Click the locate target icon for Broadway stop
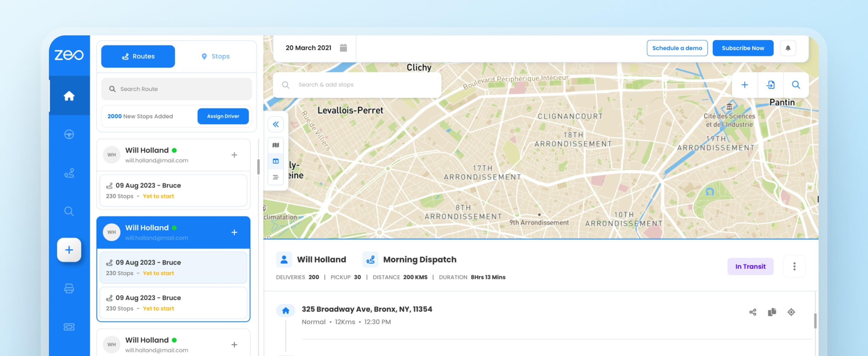 791,312
